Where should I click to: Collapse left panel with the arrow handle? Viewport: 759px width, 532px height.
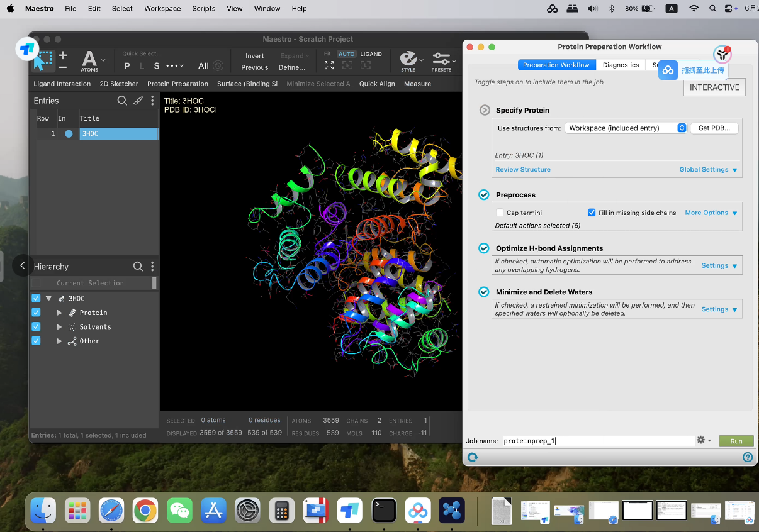pyautogui.click(x=23, y=265)
